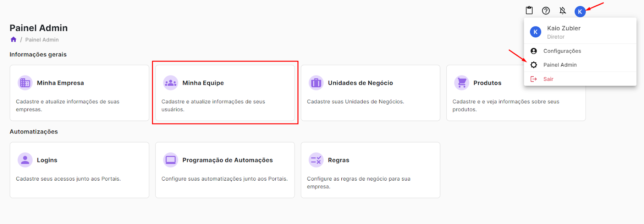Click the home icon in breadcrumb
This screenshot has width=644, height=224.
13,39
